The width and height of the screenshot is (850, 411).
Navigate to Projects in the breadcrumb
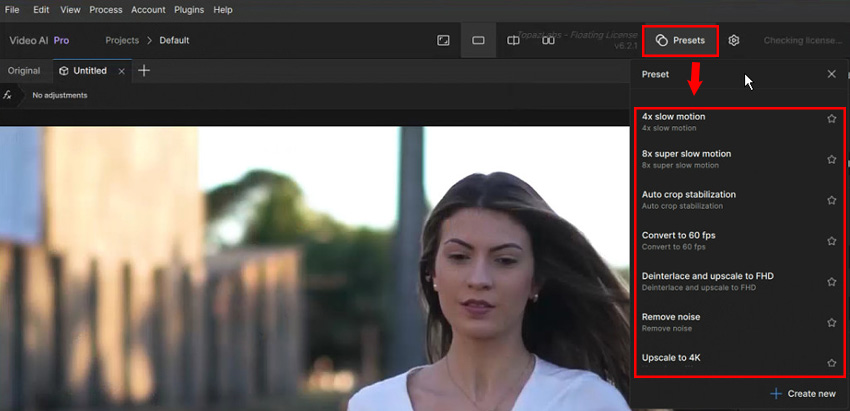(122, 41)
